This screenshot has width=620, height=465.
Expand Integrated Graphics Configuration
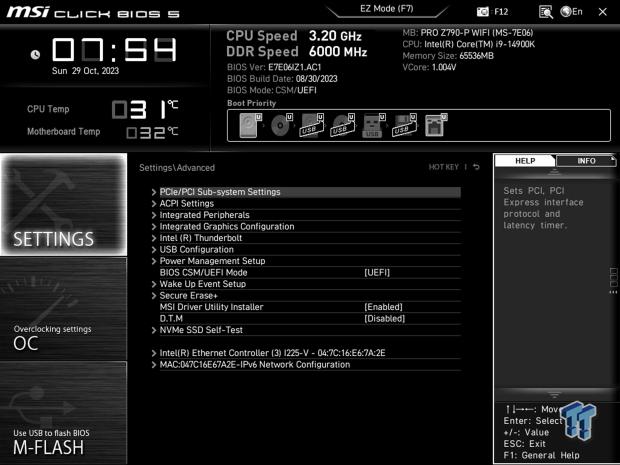(x=306, y=226)
